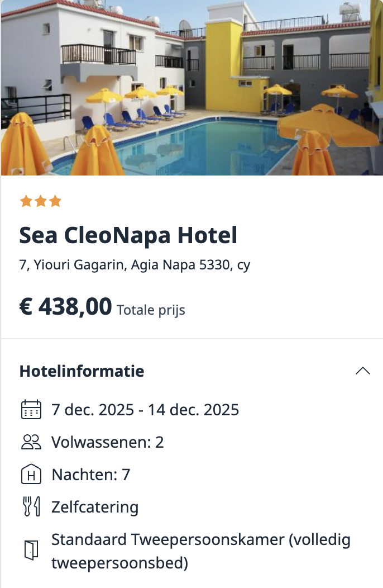Screen dimensions: 383x588
Task: Click the calendar icon beside the dates
Action: (31, 410)
